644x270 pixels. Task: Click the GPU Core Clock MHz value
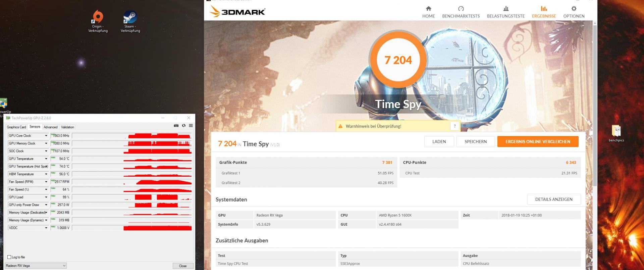coord(60,136)
